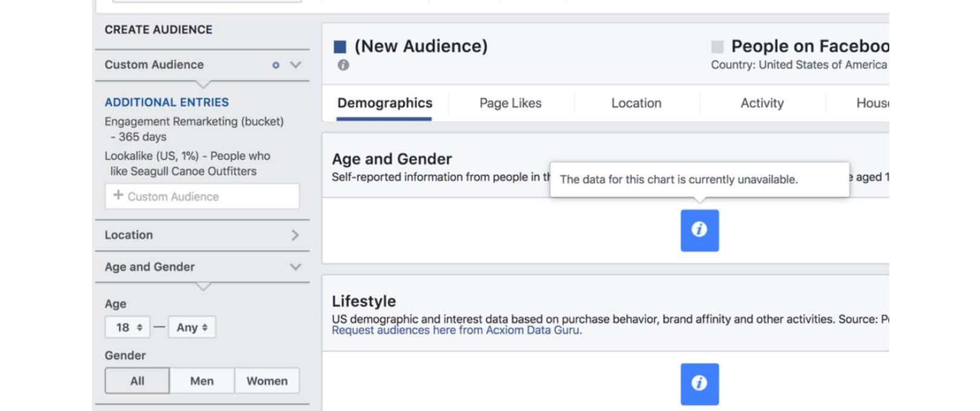Collapse the Custom Audience section chevron
980x411 pixels.
(x=295, y=65)
